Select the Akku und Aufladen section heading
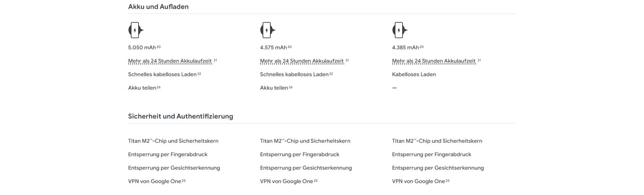This screenshot has width=644, height=195. pyautogui.click(x=158, y=7)
